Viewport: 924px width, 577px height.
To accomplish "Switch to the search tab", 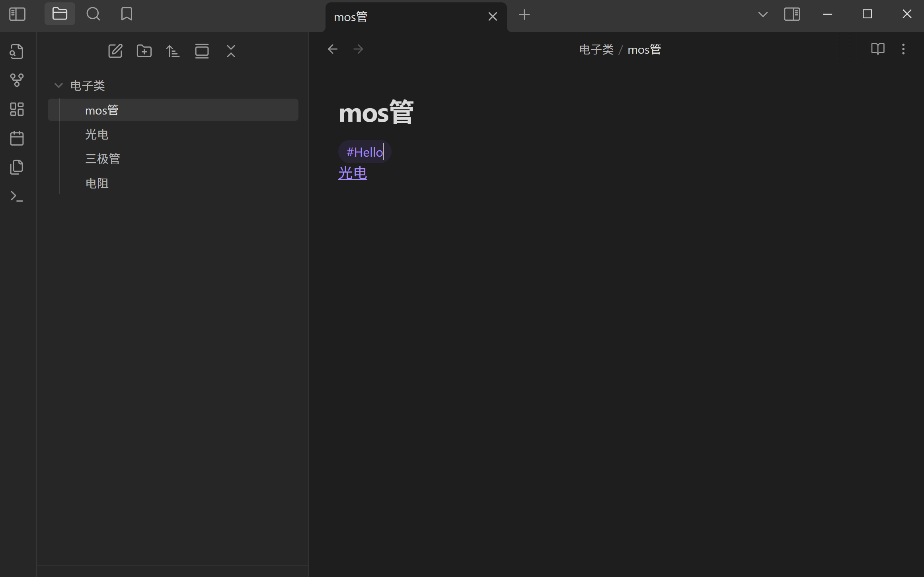I will [93, 14].
